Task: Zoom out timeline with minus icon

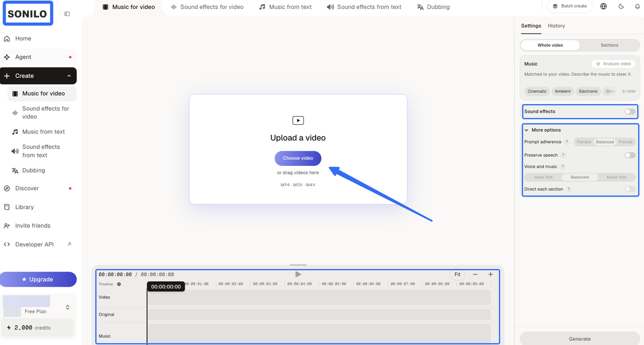Action: [475, 275]
